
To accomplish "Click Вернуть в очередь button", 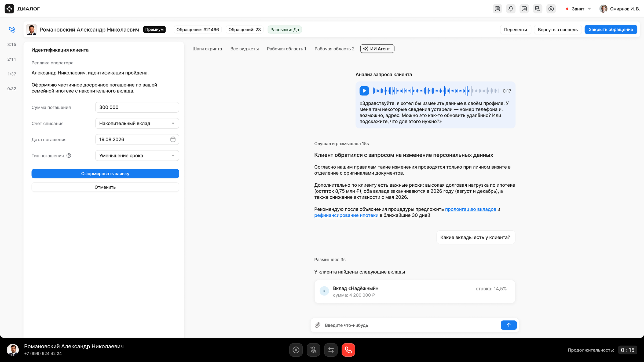I will point(558,29).
